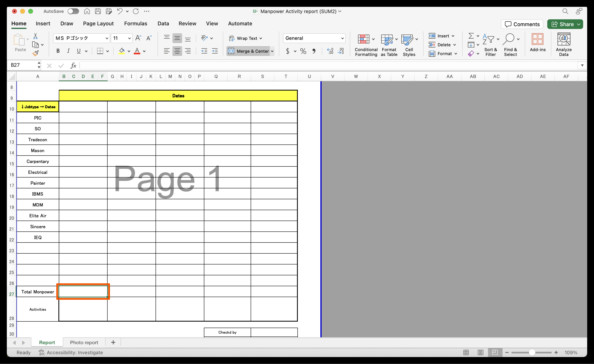
Task: Open Analyze Data pane
Action: pyautogui.click(x=563, y=45)
